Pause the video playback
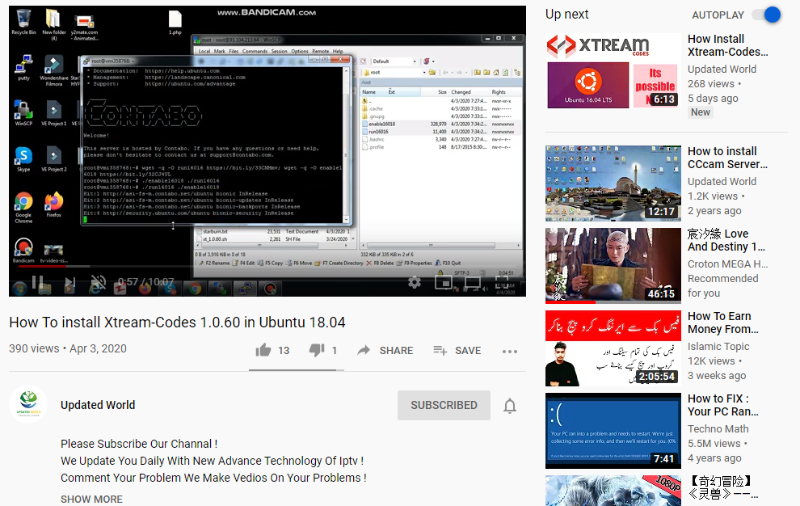Screen dimensions: 800x506 click(37, 283)
